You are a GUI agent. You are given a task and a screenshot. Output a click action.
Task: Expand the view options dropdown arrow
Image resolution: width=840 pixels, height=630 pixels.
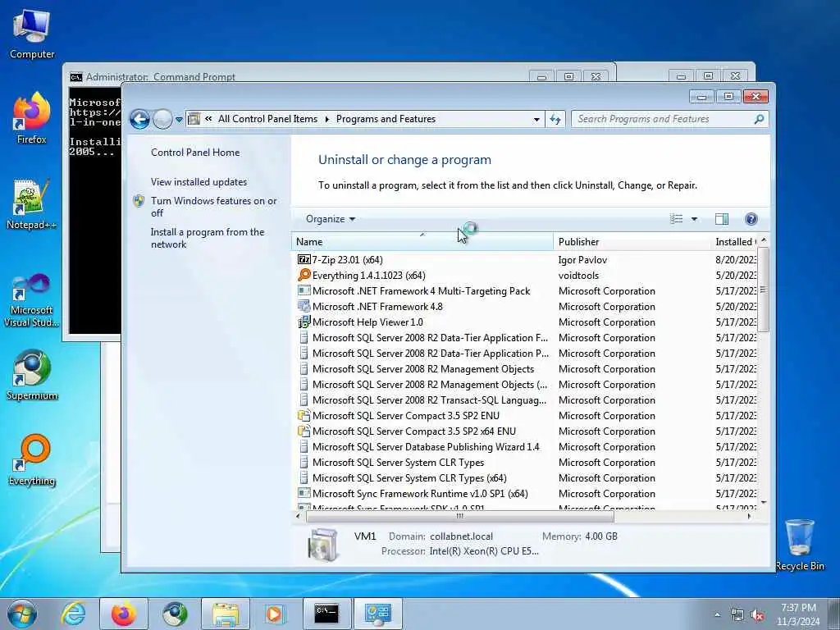tap(694, 218)
